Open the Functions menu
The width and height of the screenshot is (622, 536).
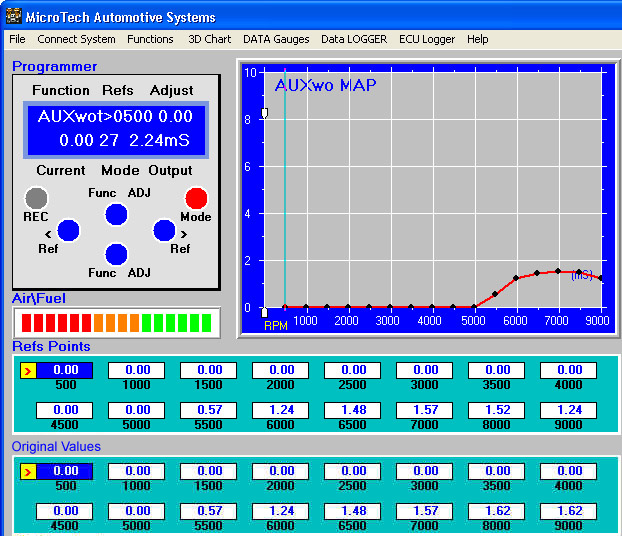point(150,39)
